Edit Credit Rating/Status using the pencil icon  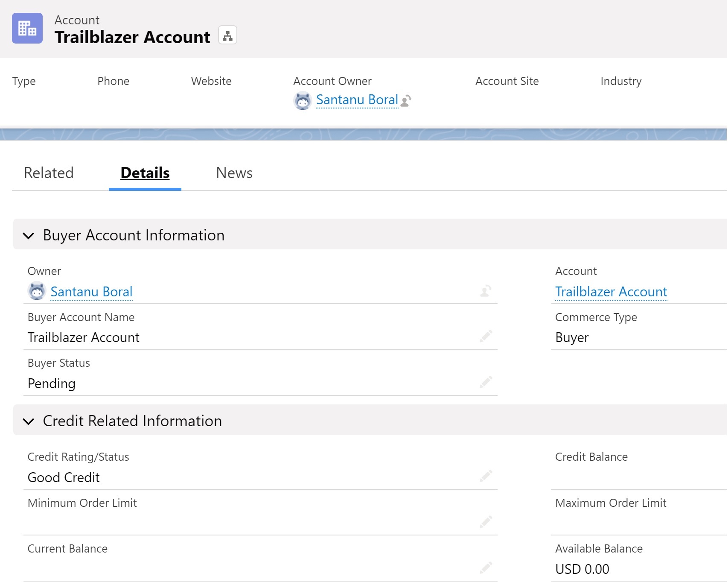(486, 476)
